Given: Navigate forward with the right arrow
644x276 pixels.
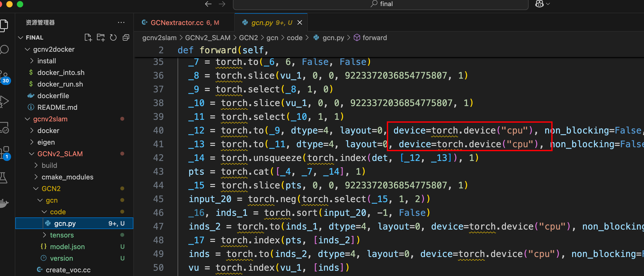Looking at the screenshot, I should click(222, 4).
